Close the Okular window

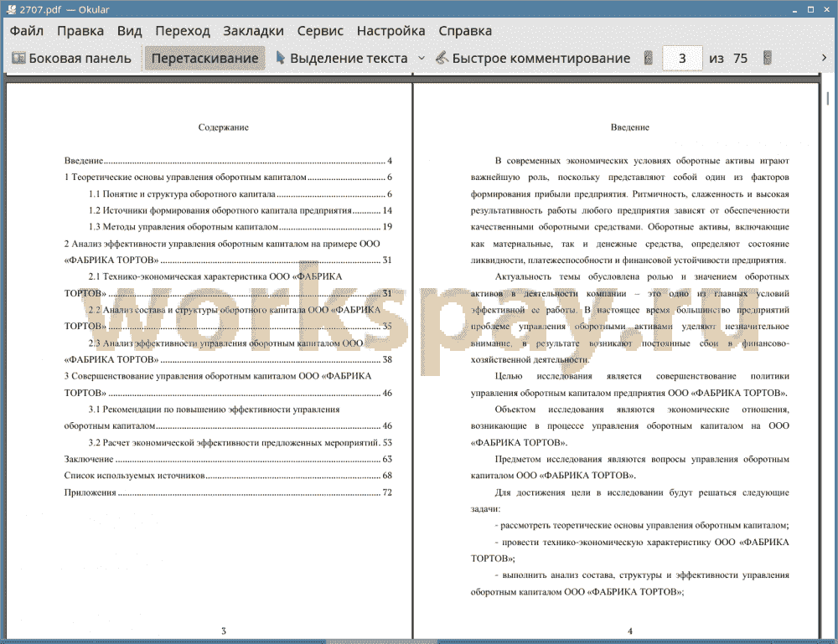click(827, 9)
